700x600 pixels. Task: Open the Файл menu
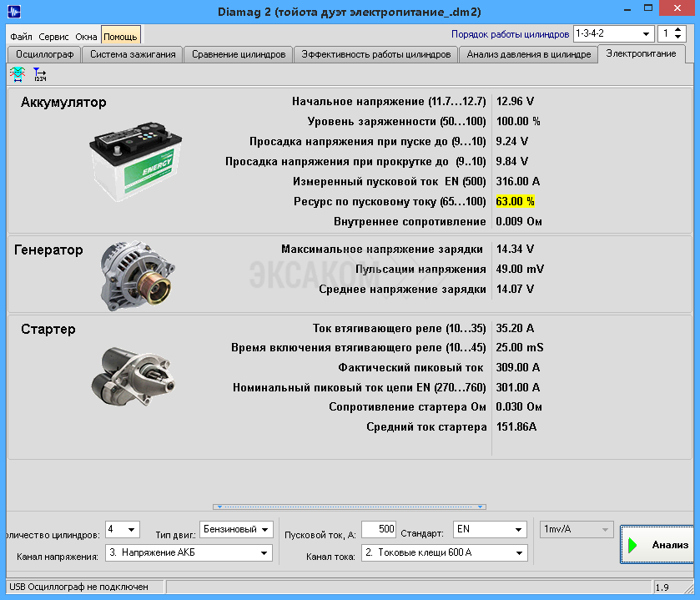22,37
